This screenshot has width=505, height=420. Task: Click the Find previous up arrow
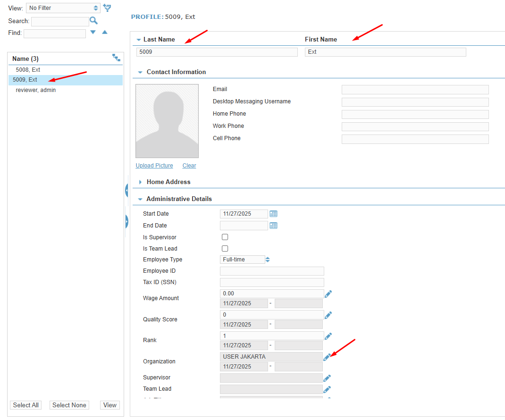pyautogui.click(x=105, y=33)
